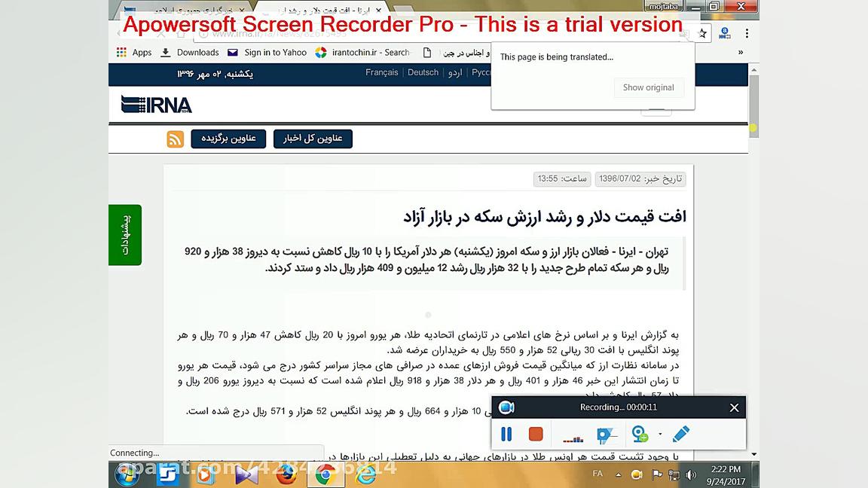Screen dimensions: 868x488
Task: Close the active IRNA article tab
Action: coord(378,10)
